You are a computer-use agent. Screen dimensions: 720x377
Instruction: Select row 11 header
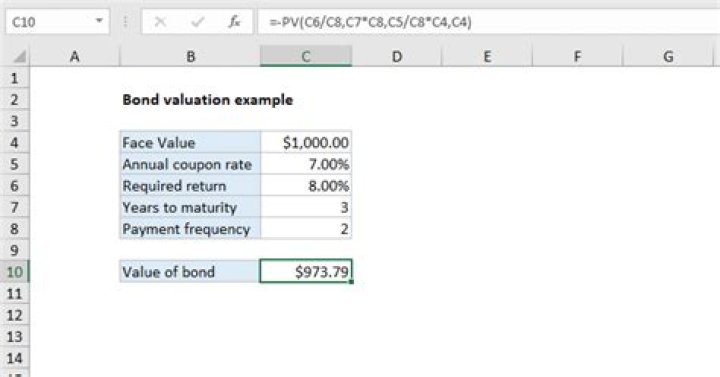(x=15, y=293)
